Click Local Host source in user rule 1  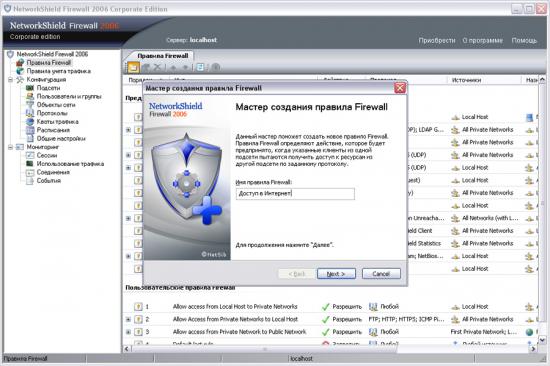point(475,306)
